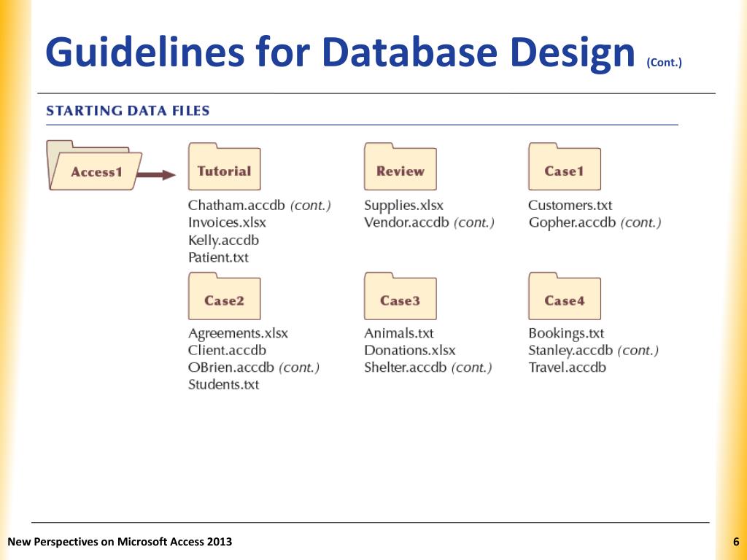Screen dimensions: 747x560
Task: Click the Case1 folder icon
Action: [565, 166]
